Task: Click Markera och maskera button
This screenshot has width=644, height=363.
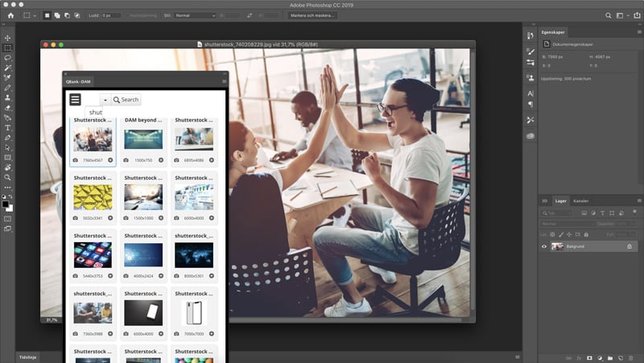Action: point(312,15)
